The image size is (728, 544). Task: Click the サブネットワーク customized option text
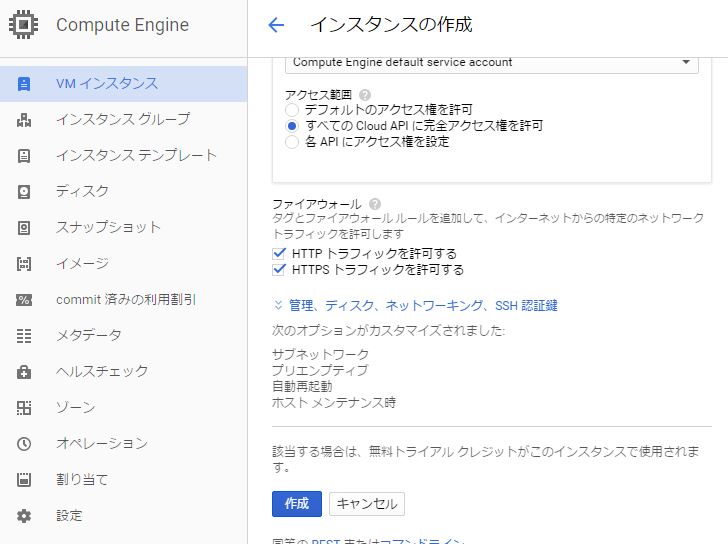(320, 355)
